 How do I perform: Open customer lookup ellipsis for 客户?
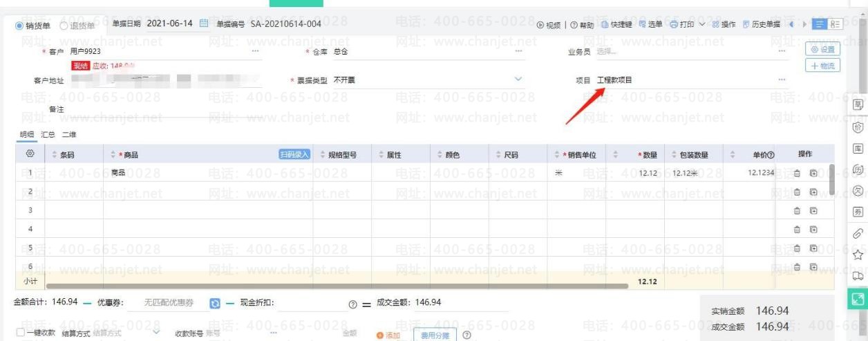tap(256, 51)
